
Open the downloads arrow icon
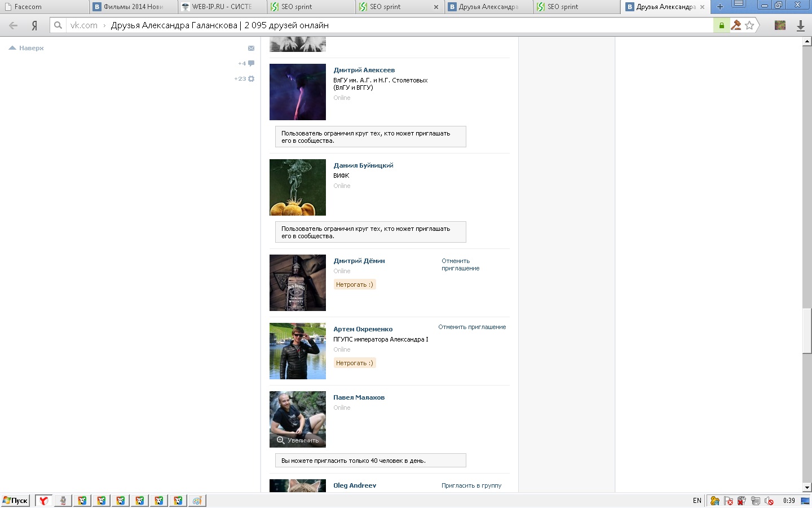(800, 25)
